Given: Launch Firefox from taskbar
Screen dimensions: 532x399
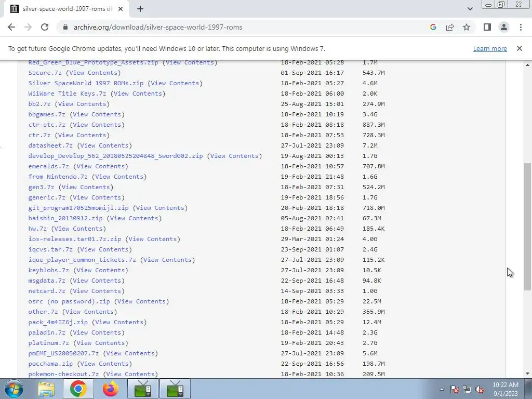Looking at the screenshot, I should 111,389.
